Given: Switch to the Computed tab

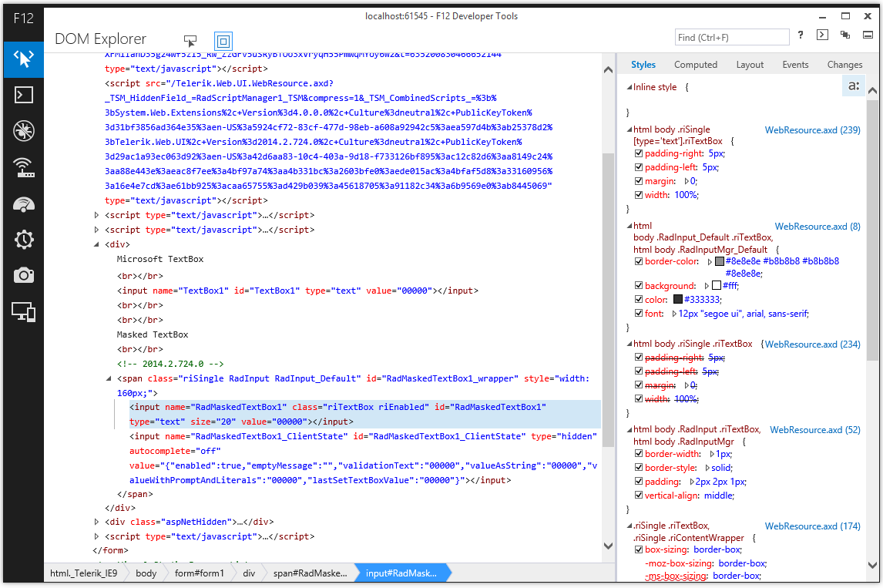Looking at the screenshot, I should click(696, 65).
